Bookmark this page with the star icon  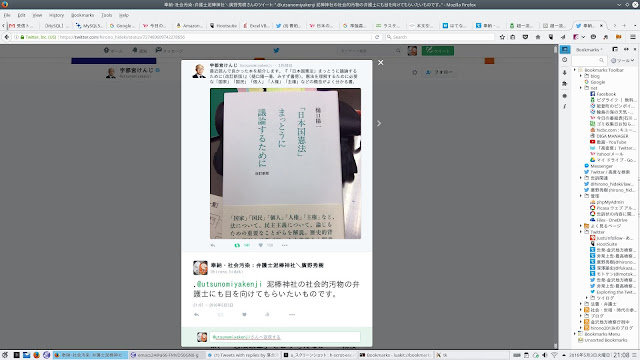502,37
